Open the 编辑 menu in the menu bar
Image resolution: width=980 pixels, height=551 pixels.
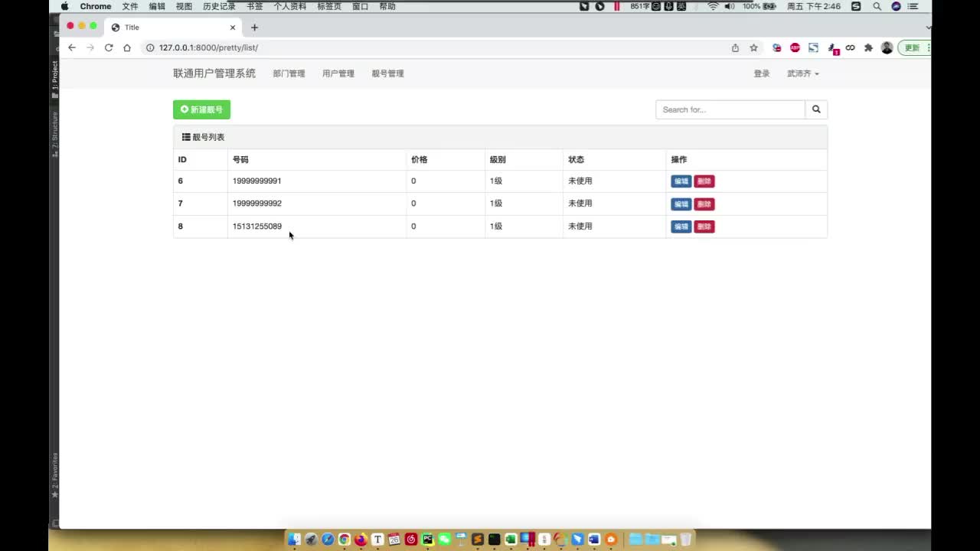point(157,6)
